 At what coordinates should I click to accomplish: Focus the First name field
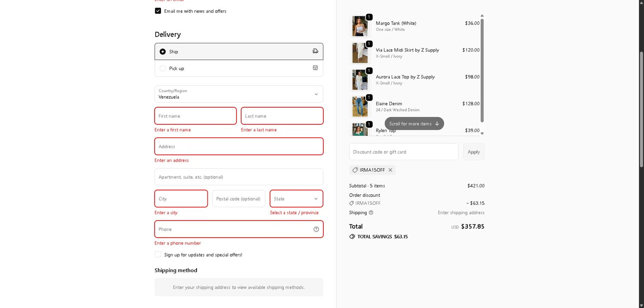coord(195,116)
